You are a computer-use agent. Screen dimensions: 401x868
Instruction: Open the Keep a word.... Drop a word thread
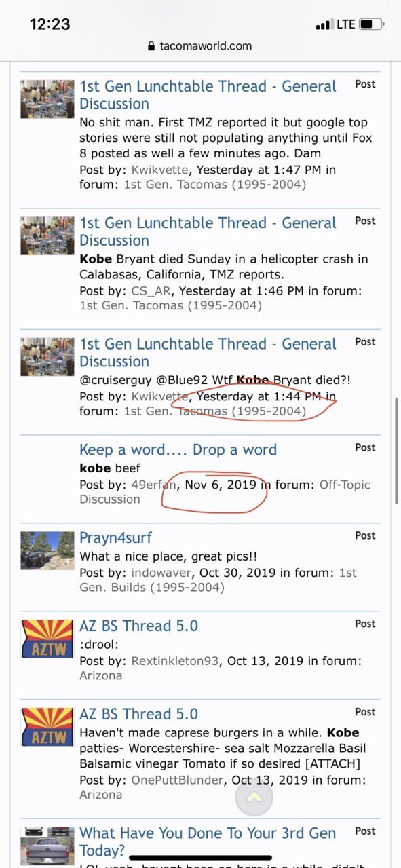(x=178, y=449)
